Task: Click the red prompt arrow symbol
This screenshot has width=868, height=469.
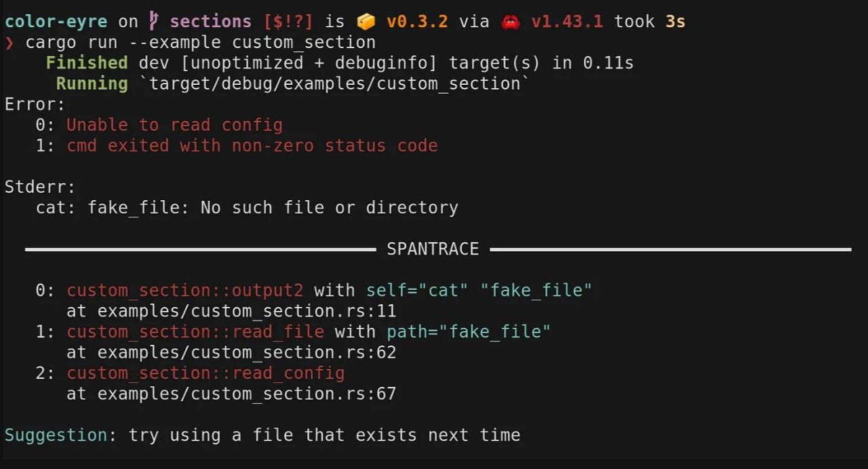Action: coord(9,43)
